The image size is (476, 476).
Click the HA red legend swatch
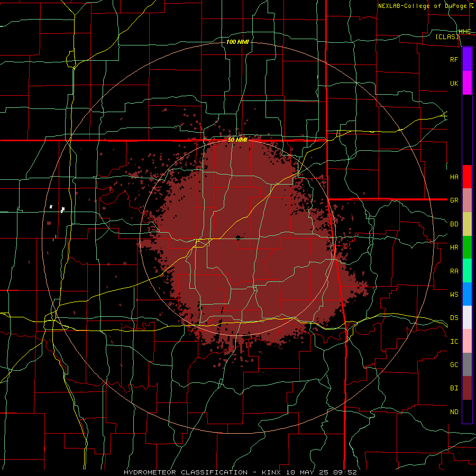(467, 177)
